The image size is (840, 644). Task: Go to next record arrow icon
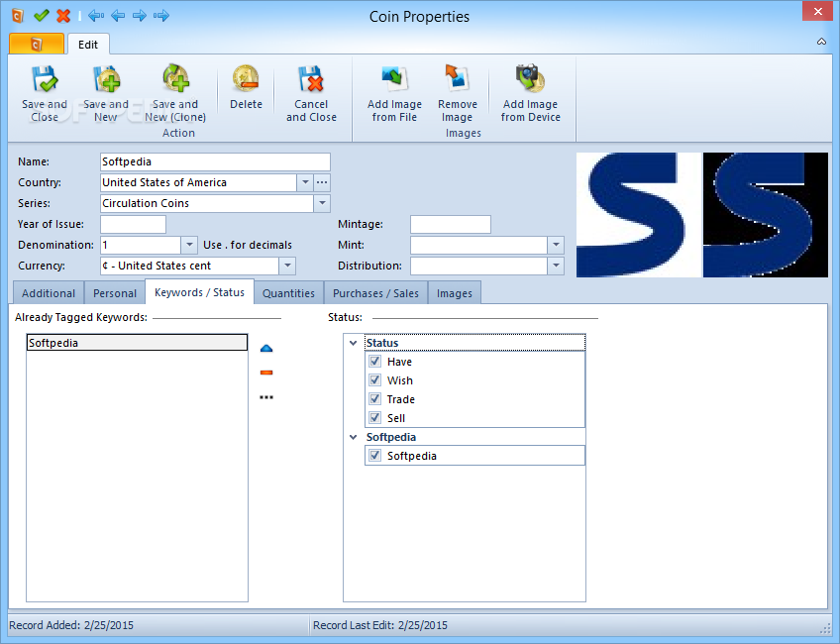[x=140, y=16]
